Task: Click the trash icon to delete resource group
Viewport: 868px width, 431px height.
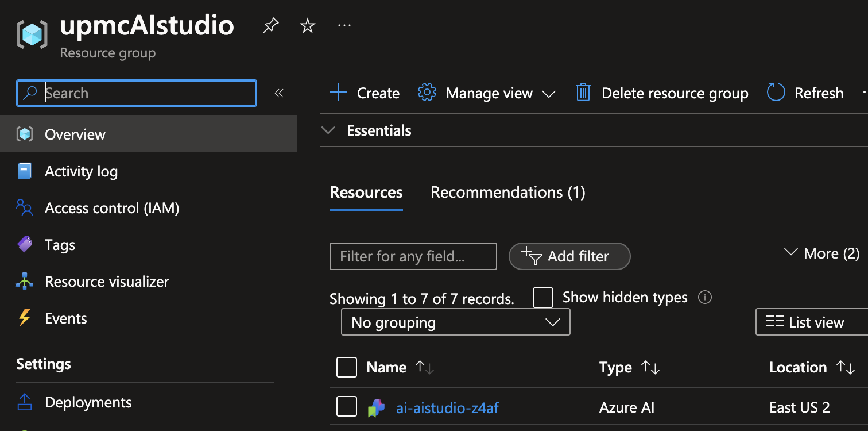Action: (583, 93)
